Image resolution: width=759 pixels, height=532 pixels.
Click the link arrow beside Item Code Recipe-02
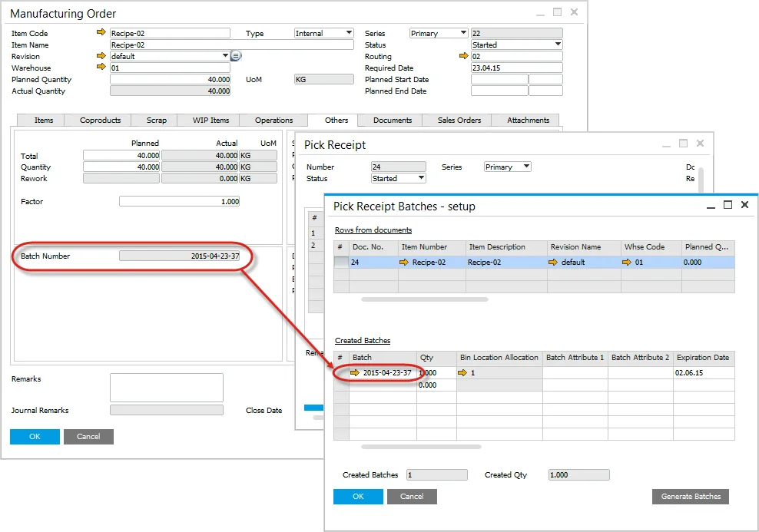pyautogui.click(x=102, y=32)
